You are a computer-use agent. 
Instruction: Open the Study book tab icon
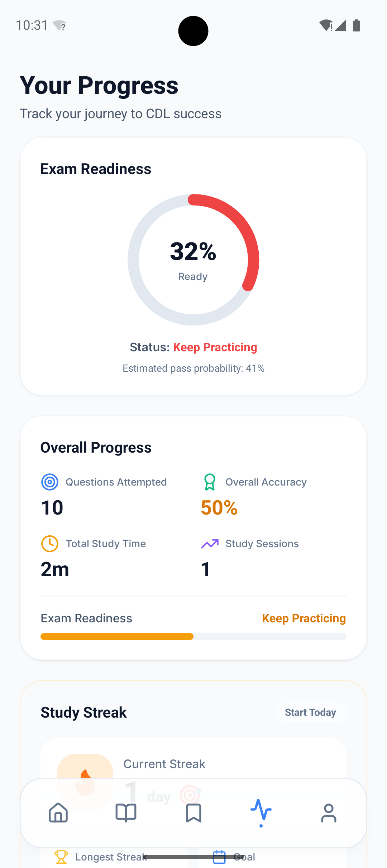pyautogui.click(x=126, y=813)
